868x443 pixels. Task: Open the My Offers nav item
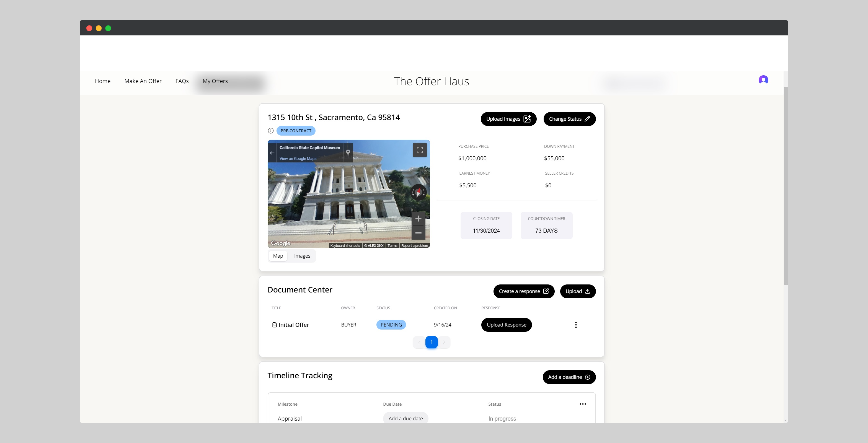[215, 81]
